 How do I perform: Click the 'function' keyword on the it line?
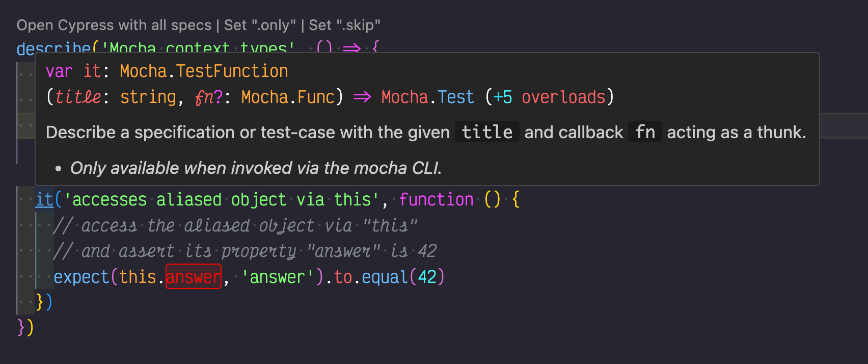[436, 199]
